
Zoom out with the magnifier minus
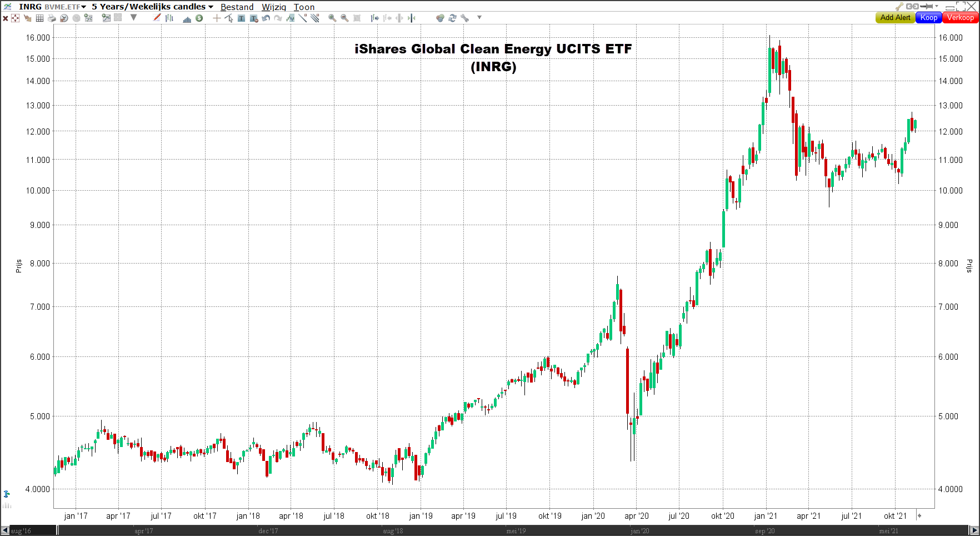tap(344, 18)
